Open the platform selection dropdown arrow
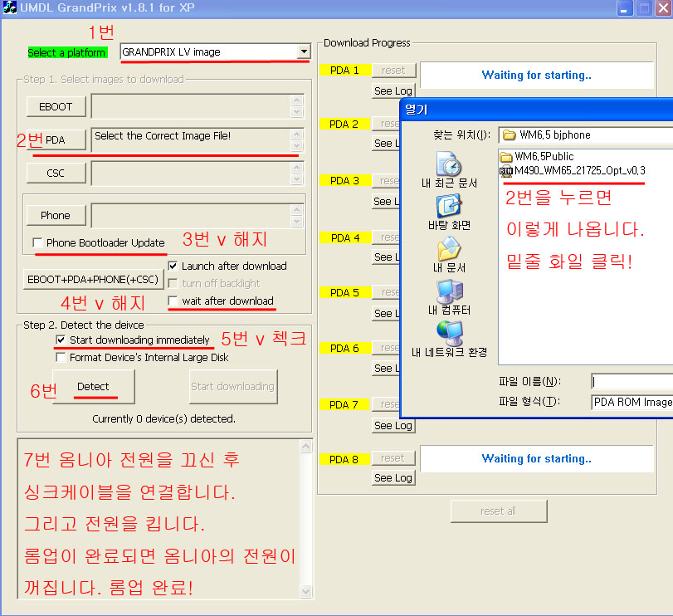Screen dimensions: 673x616 point(304,52)
